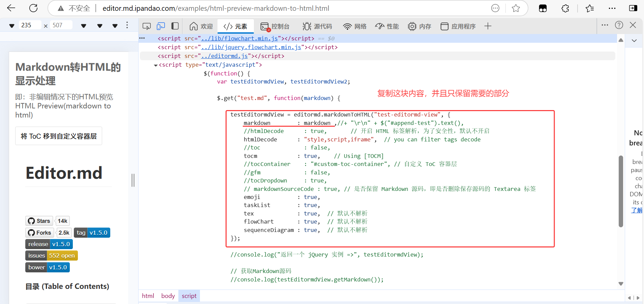The image size is (644, 304).
Task: Click the 目录 (Table of Contents) heading
Action: [x=67, y=286]
